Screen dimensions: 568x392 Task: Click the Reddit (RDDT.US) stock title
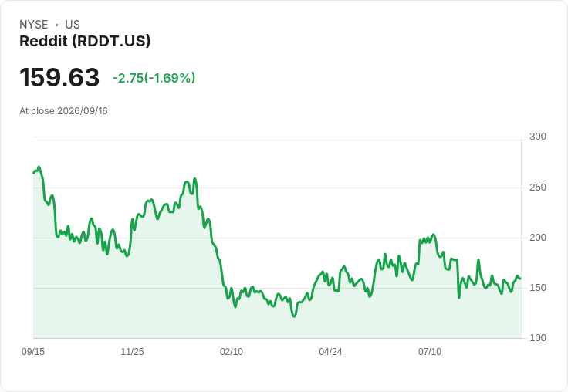click(85, 41)
